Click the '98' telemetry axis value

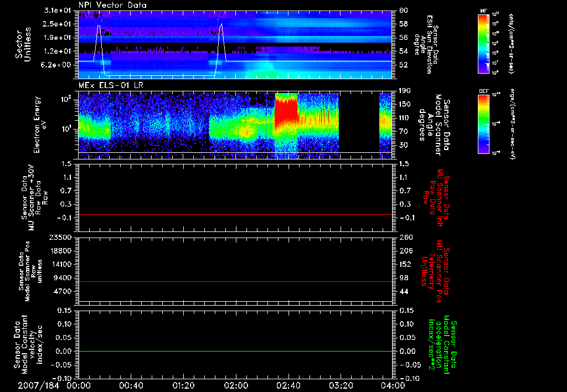[x=404, y=278]
